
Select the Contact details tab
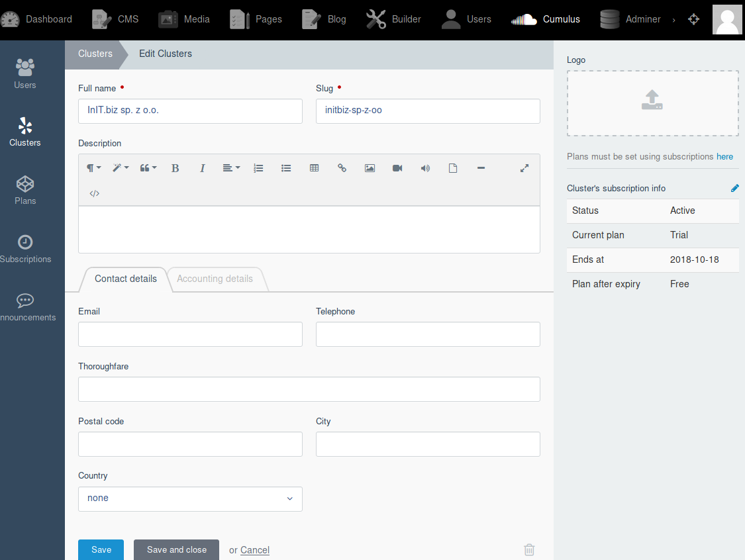(125, 279)
